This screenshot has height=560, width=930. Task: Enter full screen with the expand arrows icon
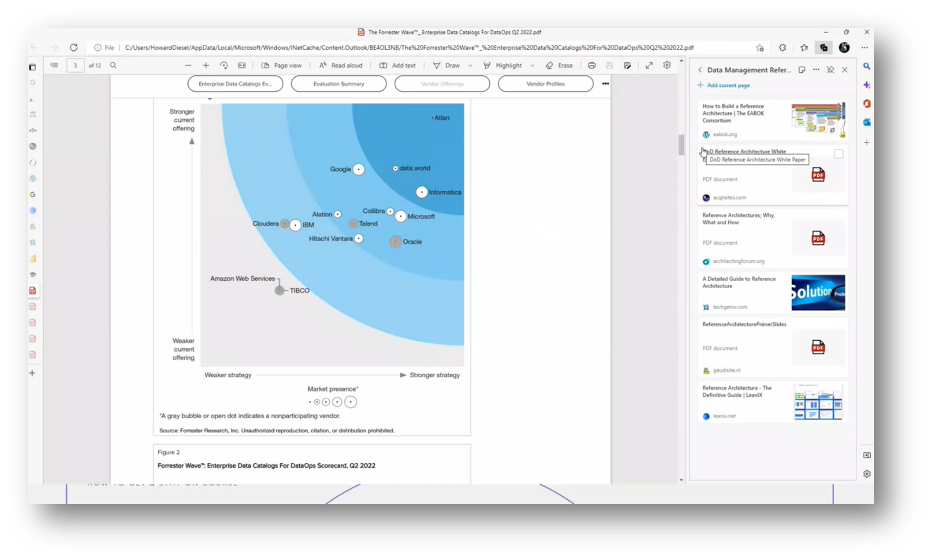[x=649, y=66]
